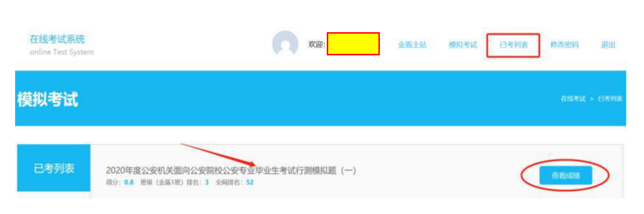
Task: Select 修改密码 to change password
Action: coord(564,45)
